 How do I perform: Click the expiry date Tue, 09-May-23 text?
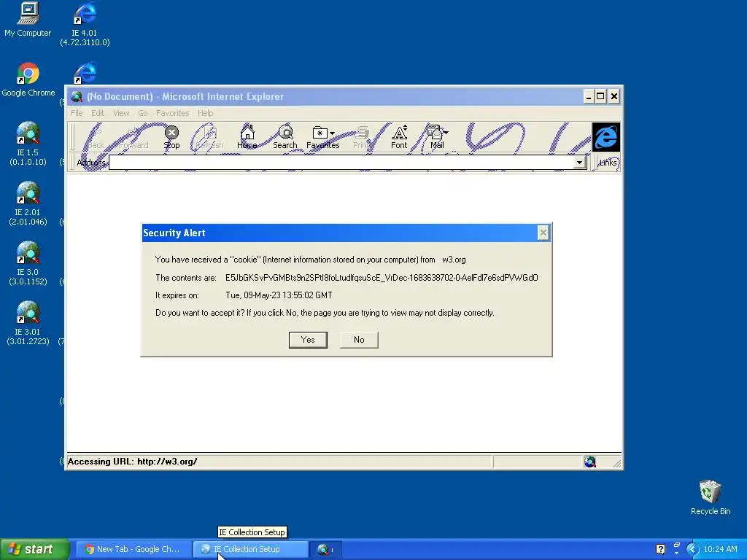(279, 295)
